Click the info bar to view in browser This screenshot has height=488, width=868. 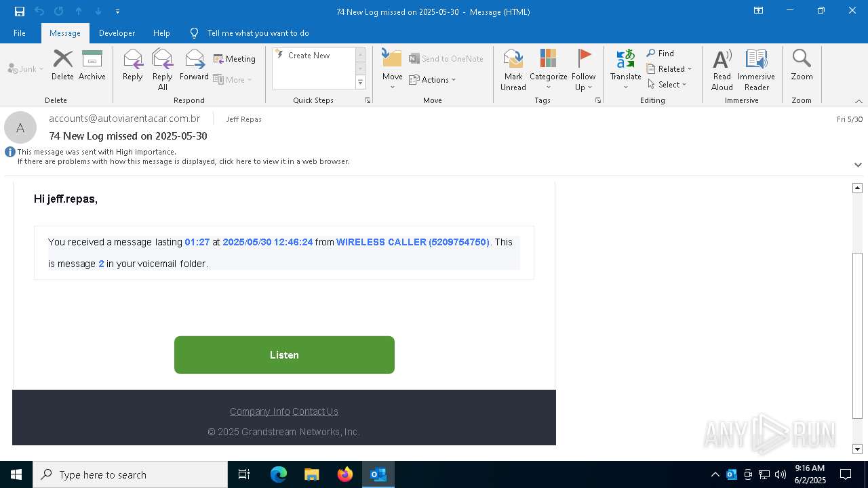click(x=183, y=161)
